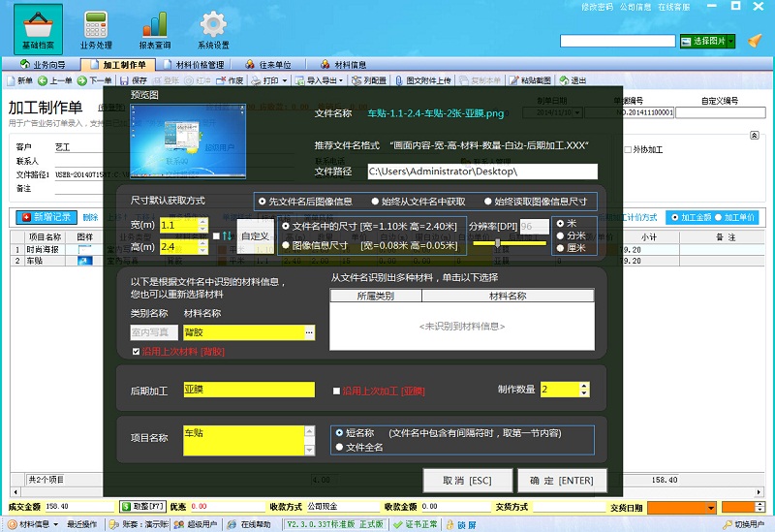The height and width of the screenshot is (532, 775).
Task: Select the 厘米 unit radio button
Action: (561, 248)
